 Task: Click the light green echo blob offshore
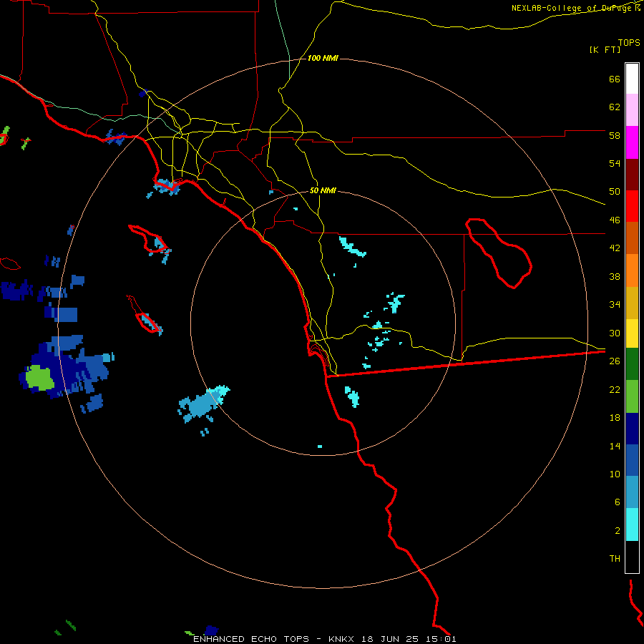39,378
